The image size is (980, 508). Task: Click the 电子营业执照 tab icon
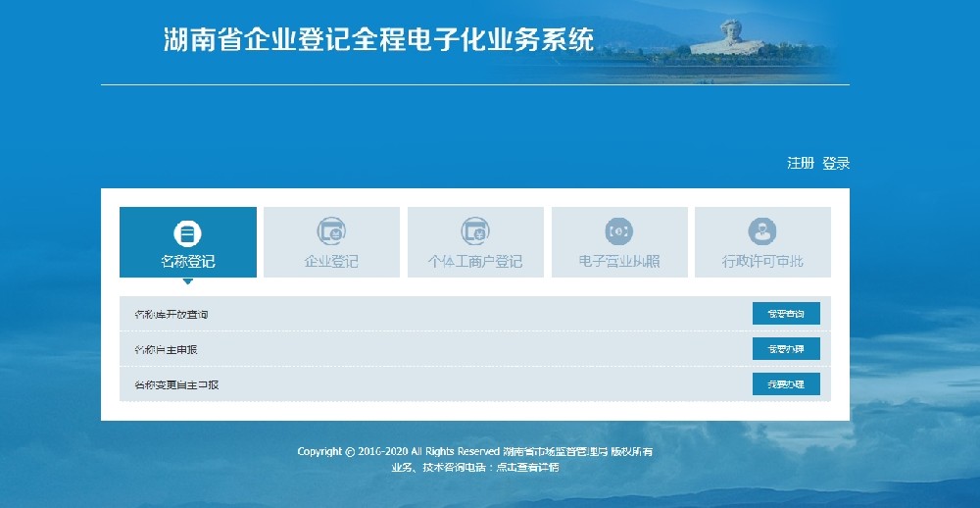(x=619, y=231)
